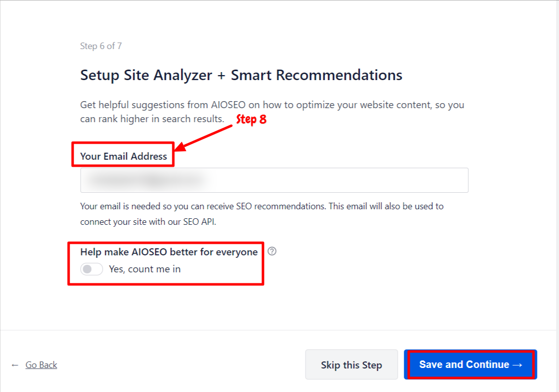Click the 'Your Email Address' label

[123, 156]
